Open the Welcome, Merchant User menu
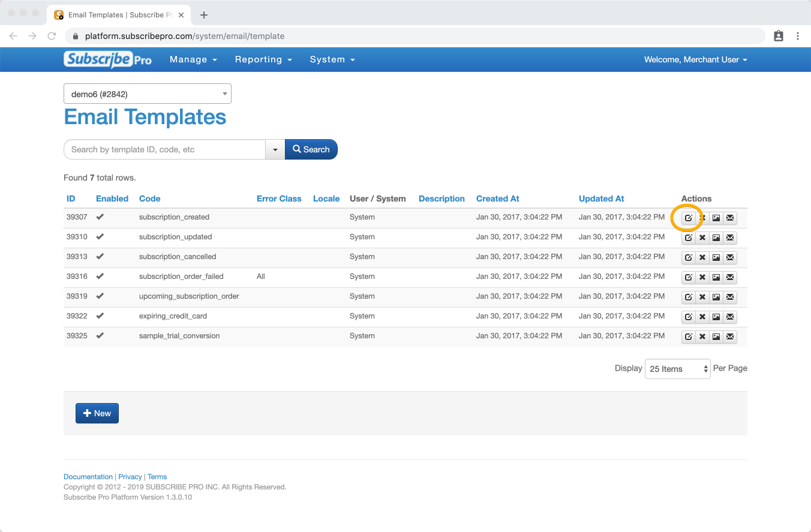 [696, 59]
